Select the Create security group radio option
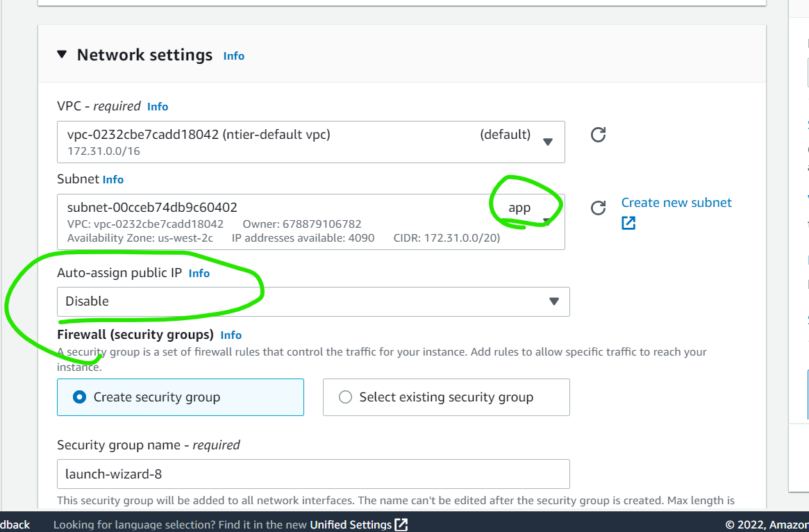The image size is (809, 532). (80, 397)
